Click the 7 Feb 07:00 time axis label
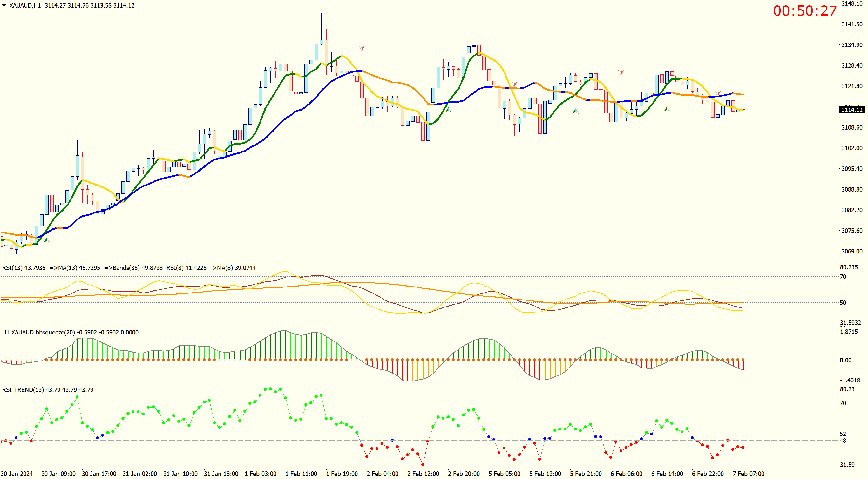The height and width of the screenshot is (479, 868). pos(749,474)
